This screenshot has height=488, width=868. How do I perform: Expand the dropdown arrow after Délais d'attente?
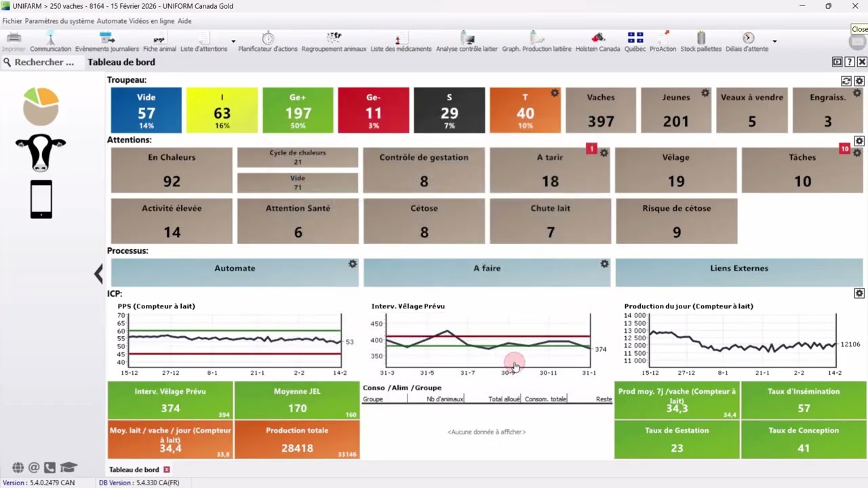coord(774,42)
